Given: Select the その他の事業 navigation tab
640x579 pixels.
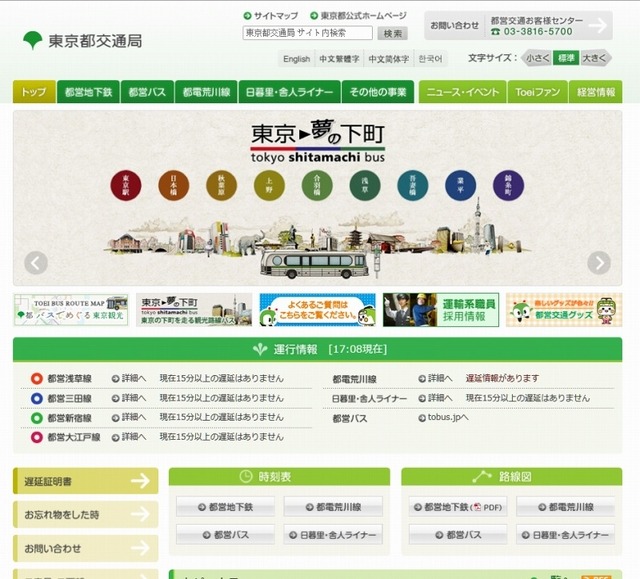Looking at the screenshot, I should 378,92.
